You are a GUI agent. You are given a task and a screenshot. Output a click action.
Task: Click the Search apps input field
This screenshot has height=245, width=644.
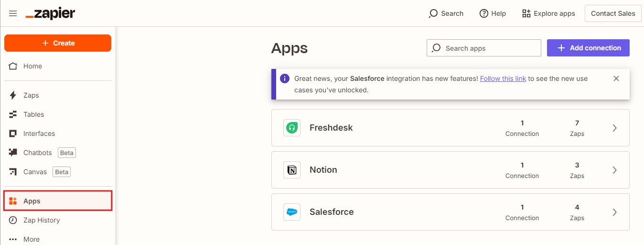[484, 48]
